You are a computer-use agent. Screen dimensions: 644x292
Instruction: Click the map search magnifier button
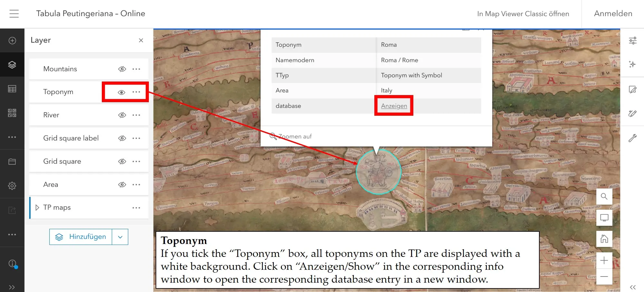(x=604, y=196)
